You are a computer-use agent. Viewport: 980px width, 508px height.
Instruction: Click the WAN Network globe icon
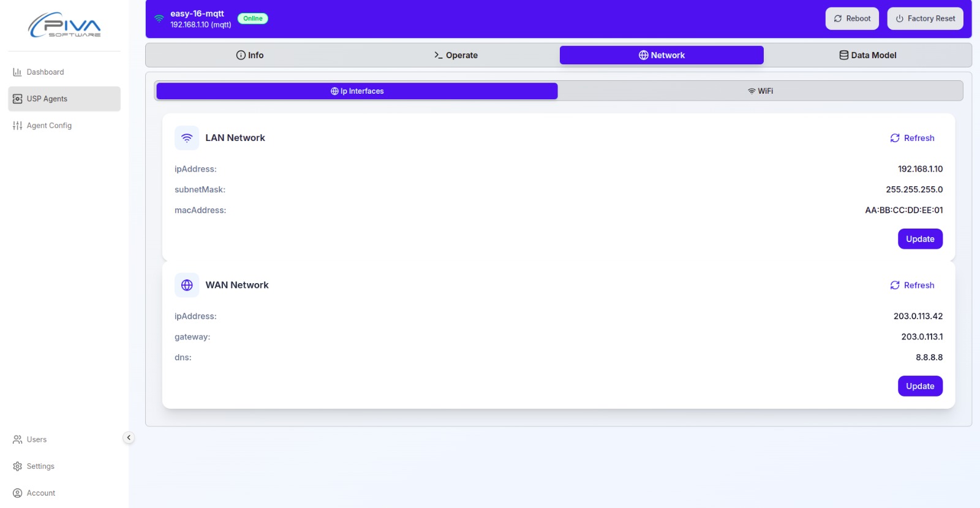(x=187, y=285)
